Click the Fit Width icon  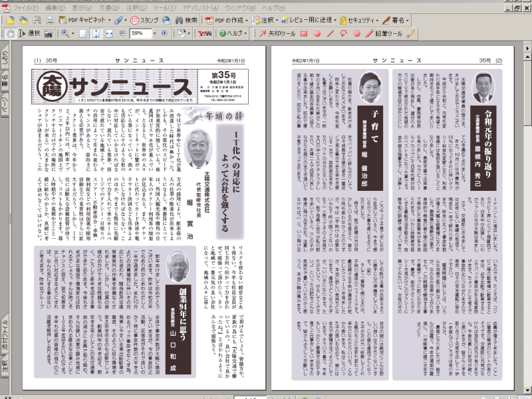109,33
